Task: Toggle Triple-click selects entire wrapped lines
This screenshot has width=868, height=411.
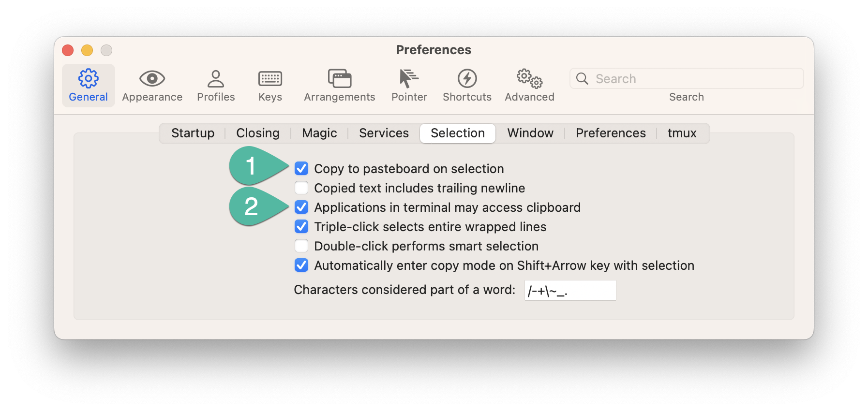Action: point(301,226)
